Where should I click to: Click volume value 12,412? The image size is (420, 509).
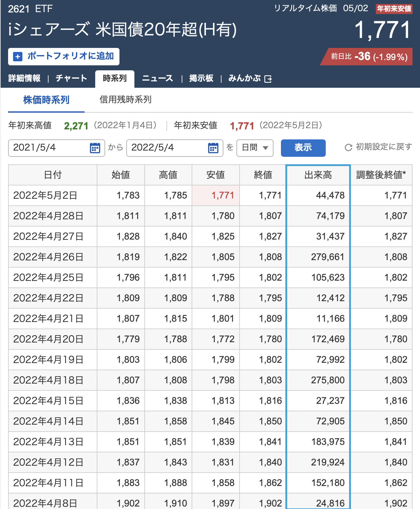click(330, 298)
